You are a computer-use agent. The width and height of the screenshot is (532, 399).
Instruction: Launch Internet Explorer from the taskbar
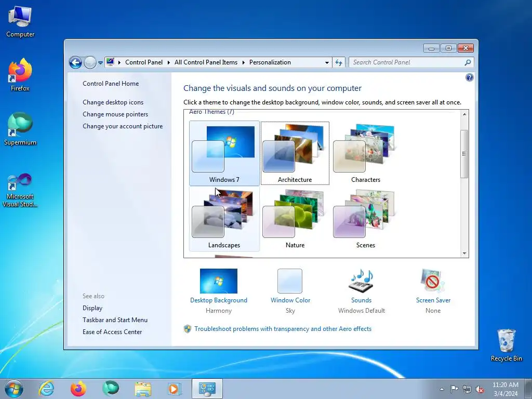(x=46, y=389)
